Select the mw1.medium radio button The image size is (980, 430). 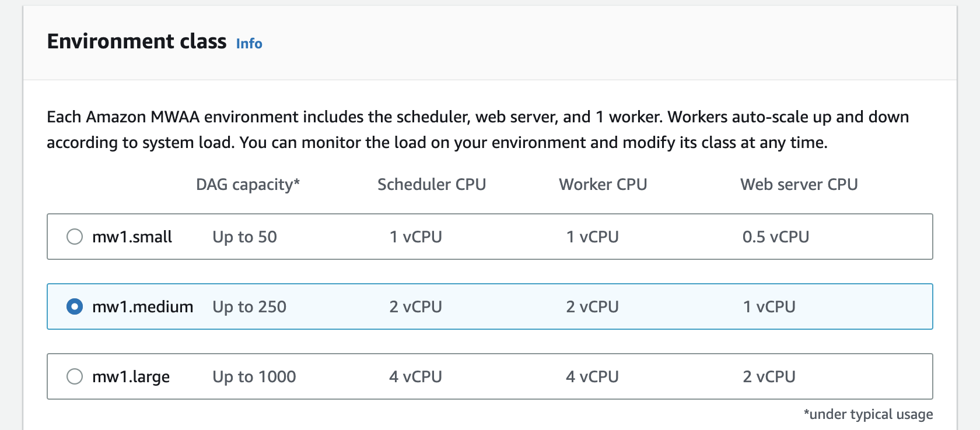coord(75,306)
